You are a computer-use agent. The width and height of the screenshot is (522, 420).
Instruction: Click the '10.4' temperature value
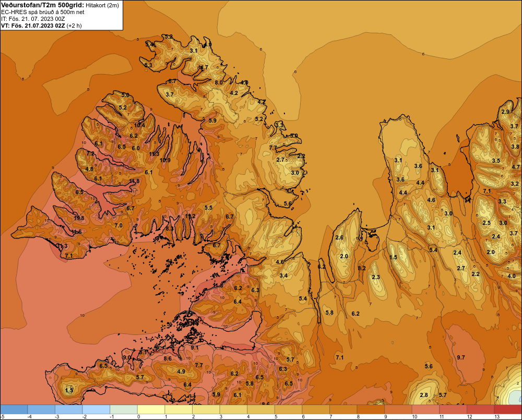139,125
